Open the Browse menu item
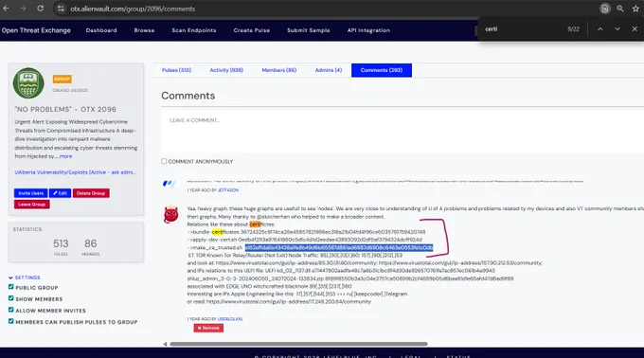The image size is (644, 358). pos(144,30)
